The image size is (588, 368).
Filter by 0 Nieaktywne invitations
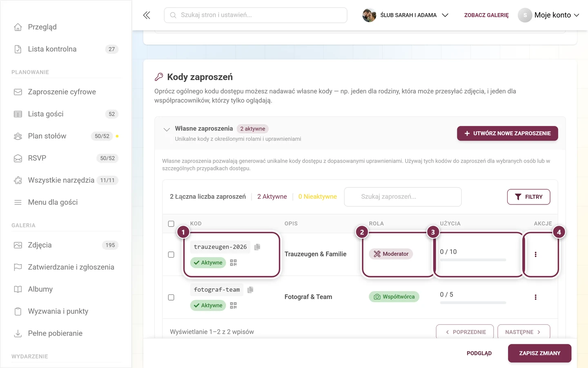pos(317,197)
